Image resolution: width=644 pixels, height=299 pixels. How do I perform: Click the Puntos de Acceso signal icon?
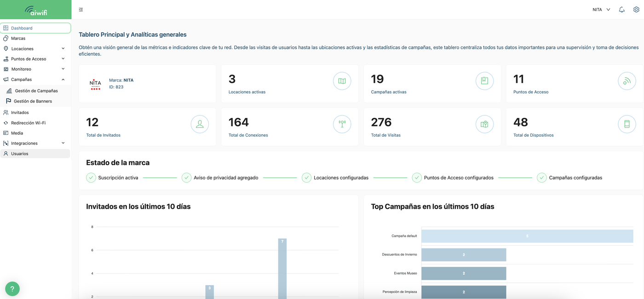[627, 81]
